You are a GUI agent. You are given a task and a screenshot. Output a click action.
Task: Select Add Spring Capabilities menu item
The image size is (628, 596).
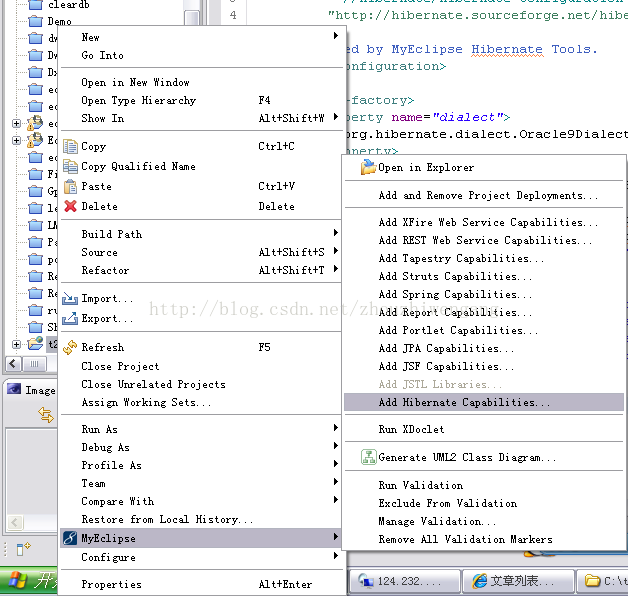coord(484,294)
